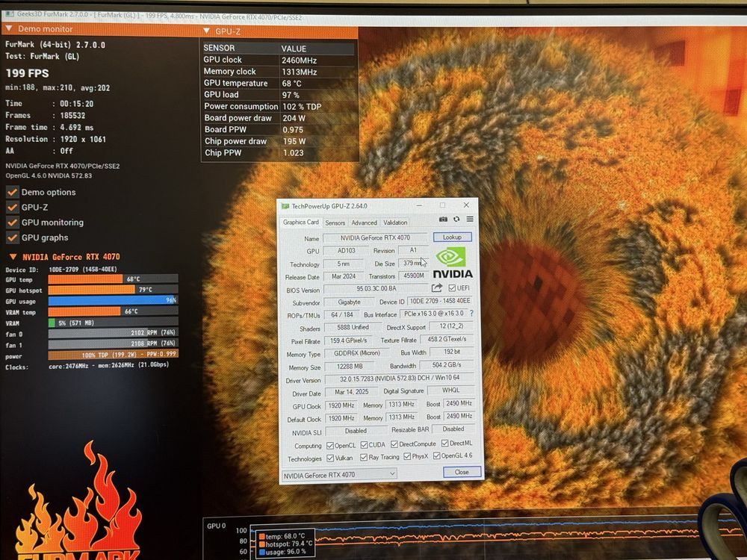This screenshot has width=747, height=560.
Task: Toggle the DirectML checkbox
Action: [x=445, y=444]
